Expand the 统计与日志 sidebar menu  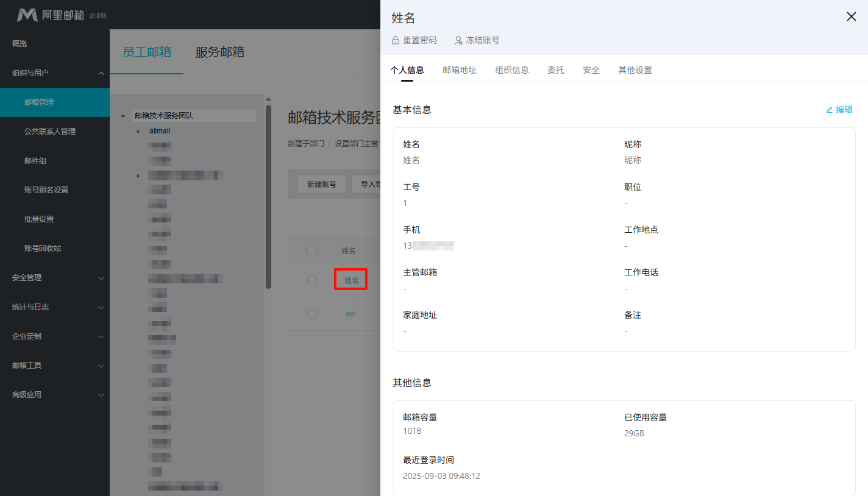(101, 307)
